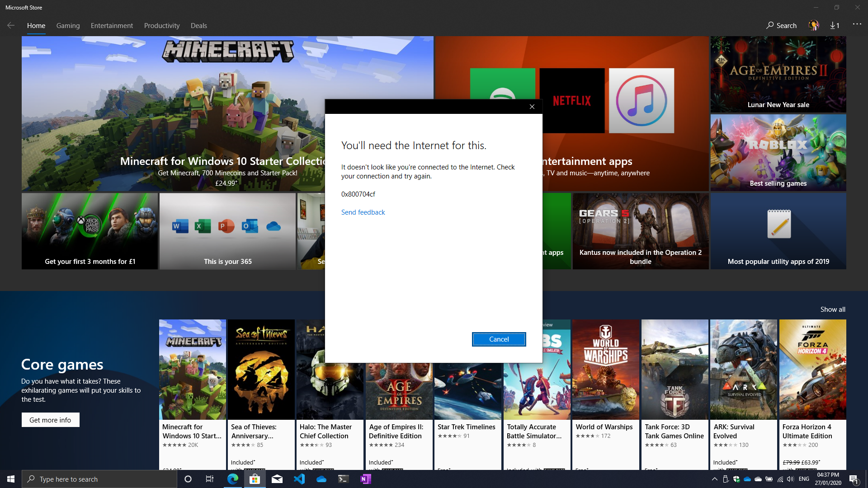
Task: Open the Lunar New Year sale tile
Action: pyautogui.click(x=778, y=74)
